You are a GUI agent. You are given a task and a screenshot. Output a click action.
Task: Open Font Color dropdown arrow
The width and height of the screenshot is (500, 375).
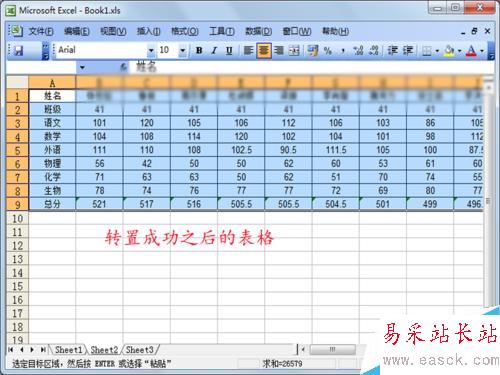point(482,51)
